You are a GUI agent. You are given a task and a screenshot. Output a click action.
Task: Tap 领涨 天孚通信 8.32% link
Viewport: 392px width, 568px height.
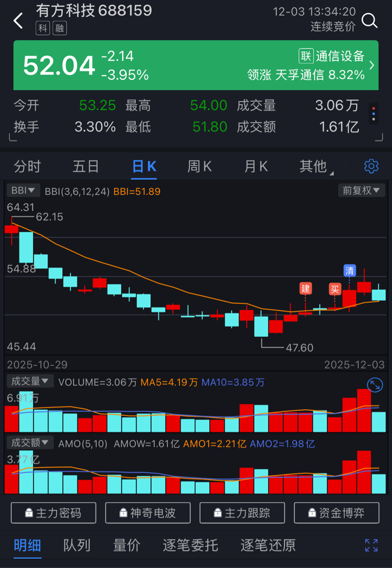pyautogui.click(x=306, y=75)
